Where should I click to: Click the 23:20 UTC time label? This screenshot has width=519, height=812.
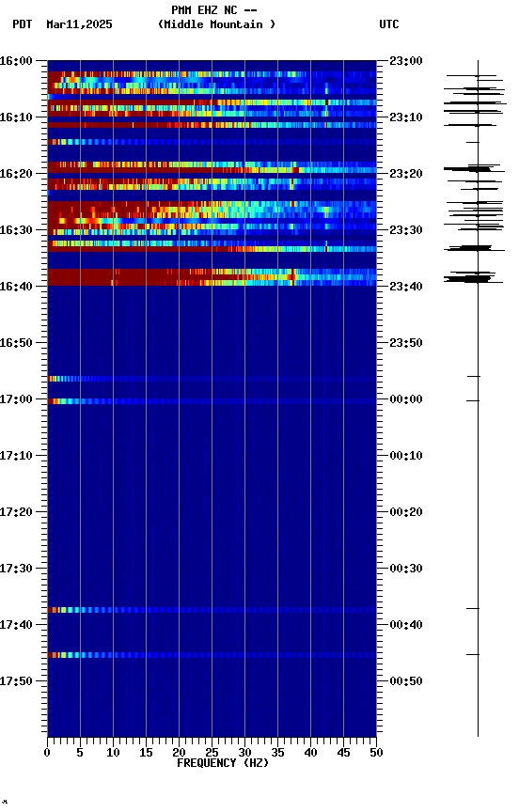click(x=406, y=174)
